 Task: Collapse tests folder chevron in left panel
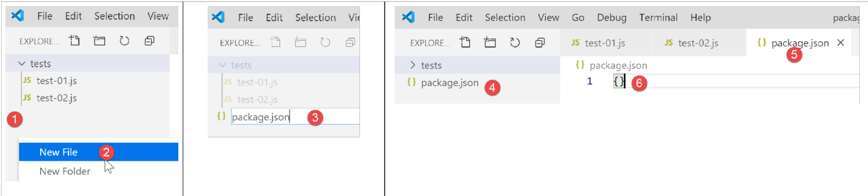pos(22,64)
